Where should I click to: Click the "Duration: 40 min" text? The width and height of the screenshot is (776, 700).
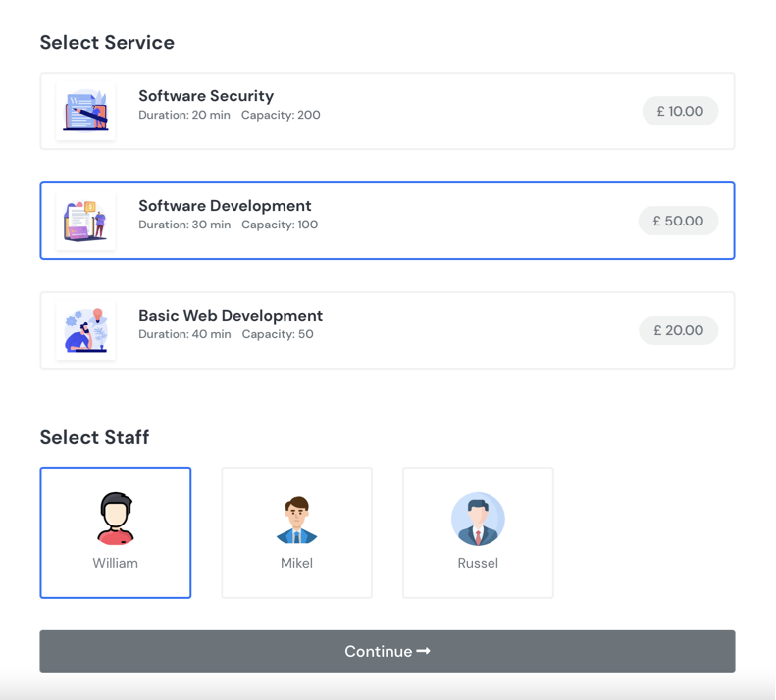coord(184,334)
